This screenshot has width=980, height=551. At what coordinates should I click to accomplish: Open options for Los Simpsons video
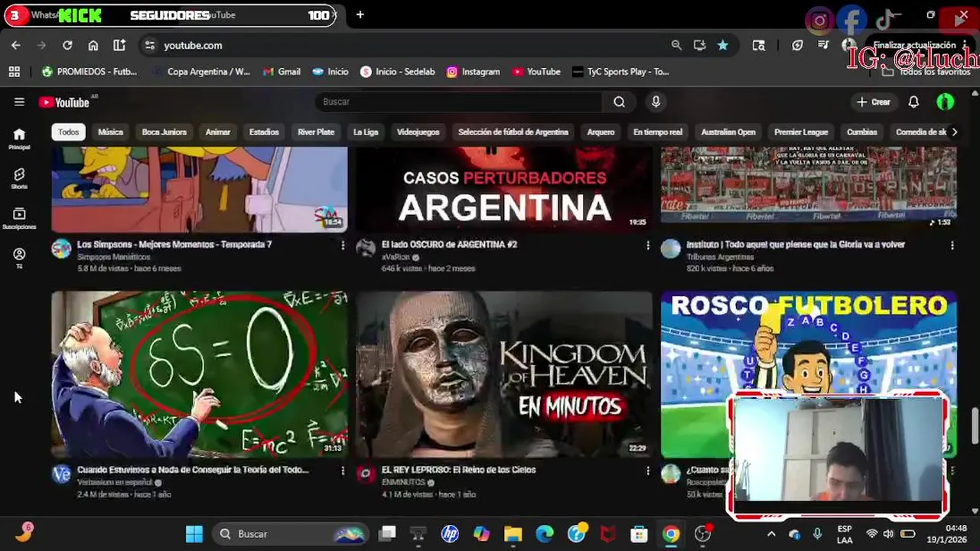(x=342, y=246)
